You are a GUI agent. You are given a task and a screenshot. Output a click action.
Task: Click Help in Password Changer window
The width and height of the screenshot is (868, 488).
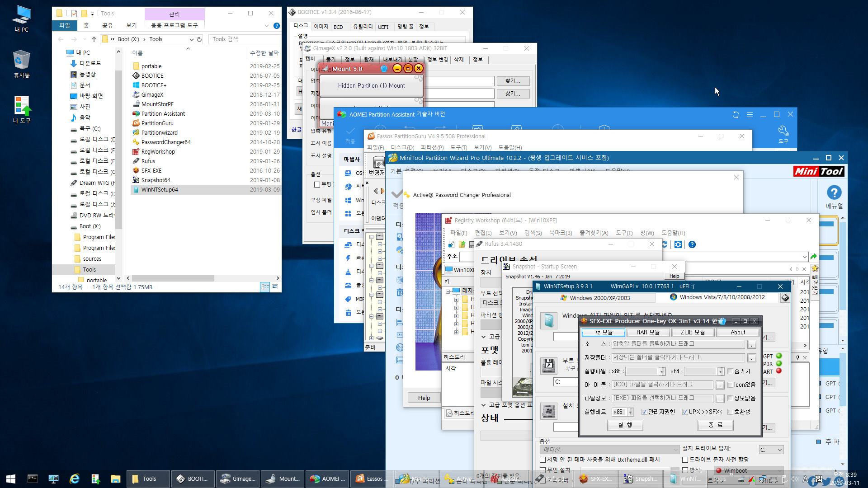[424, 398]
